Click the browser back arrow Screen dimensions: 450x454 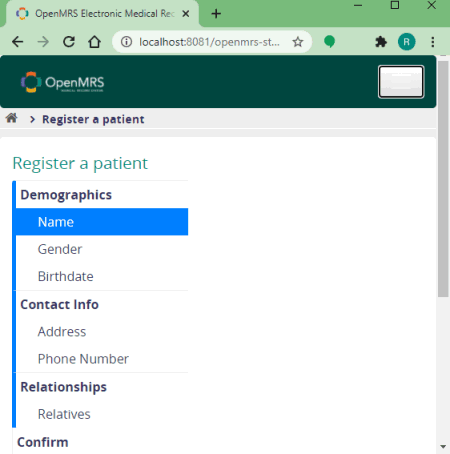point(17,42)
